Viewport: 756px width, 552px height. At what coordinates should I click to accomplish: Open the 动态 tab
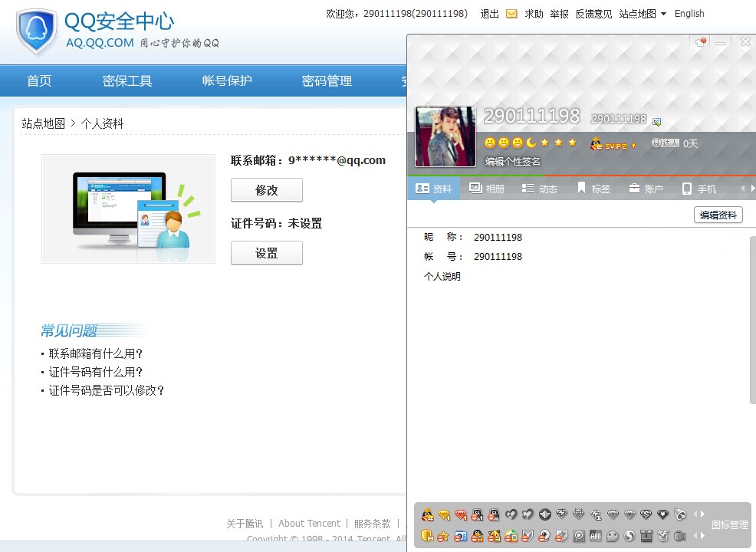pos(540,189)
